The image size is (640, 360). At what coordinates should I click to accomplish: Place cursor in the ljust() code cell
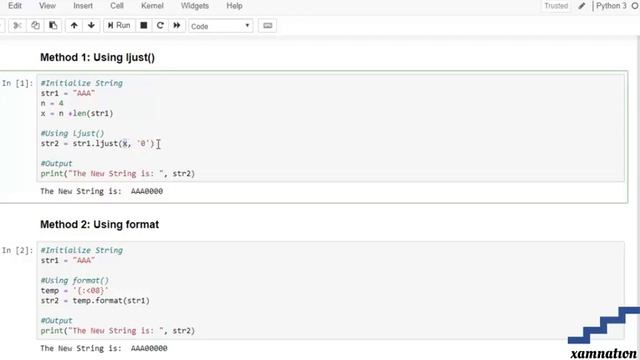coord(331,128)
